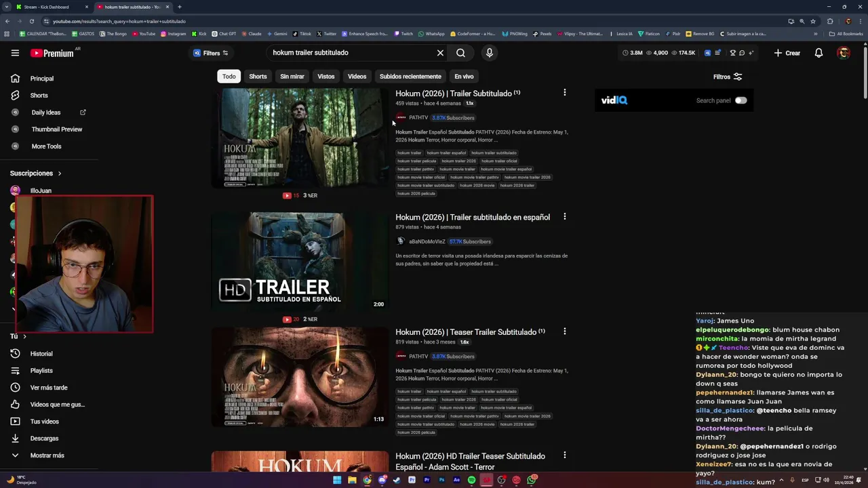Click the vidIQ trophy icon
The height and width of the screenshot is (488, 868).
[x=732, y=53]
